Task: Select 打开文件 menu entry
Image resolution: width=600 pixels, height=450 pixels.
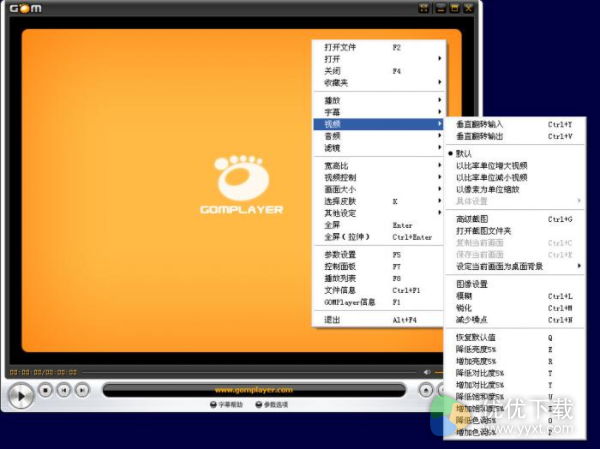Action: [379, 47]
